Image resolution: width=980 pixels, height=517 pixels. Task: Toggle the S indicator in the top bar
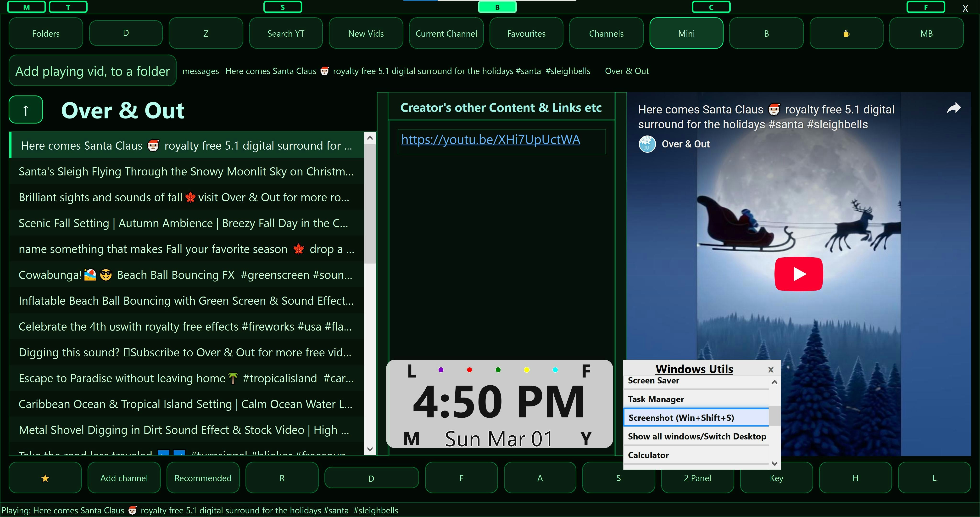(x=283, y=7)
